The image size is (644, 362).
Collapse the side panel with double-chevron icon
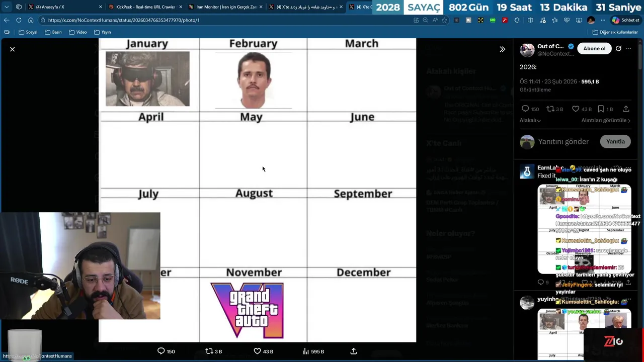click(502, 49)
